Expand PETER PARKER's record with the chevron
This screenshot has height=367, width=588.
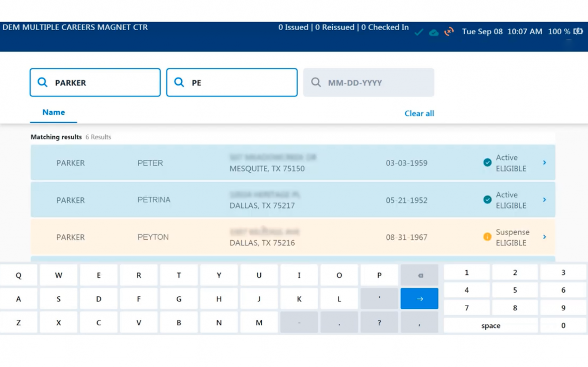click(x=544, y=162)
